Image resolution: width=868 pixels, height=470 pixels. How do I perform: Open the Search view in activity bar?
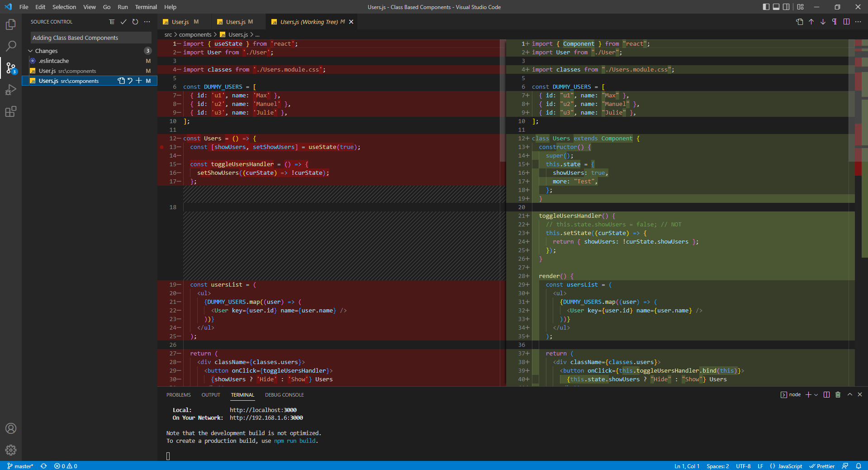coord(11,46)
